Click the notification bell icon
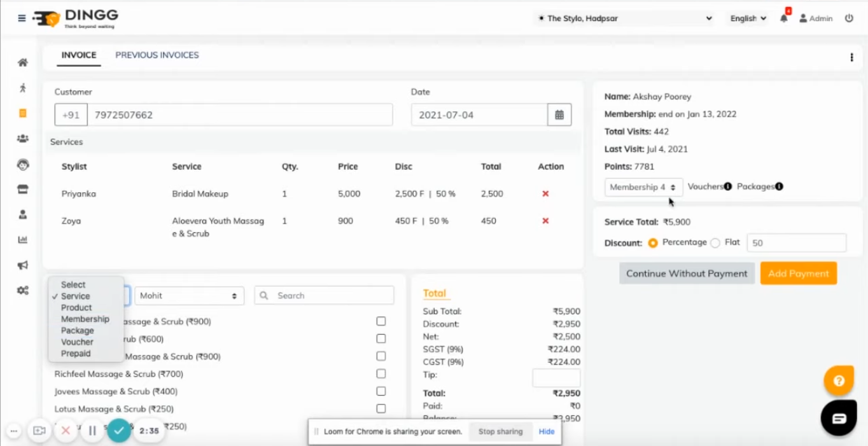Image resolution: width=868 pixels, height=446 pixels. pos(783,18)
